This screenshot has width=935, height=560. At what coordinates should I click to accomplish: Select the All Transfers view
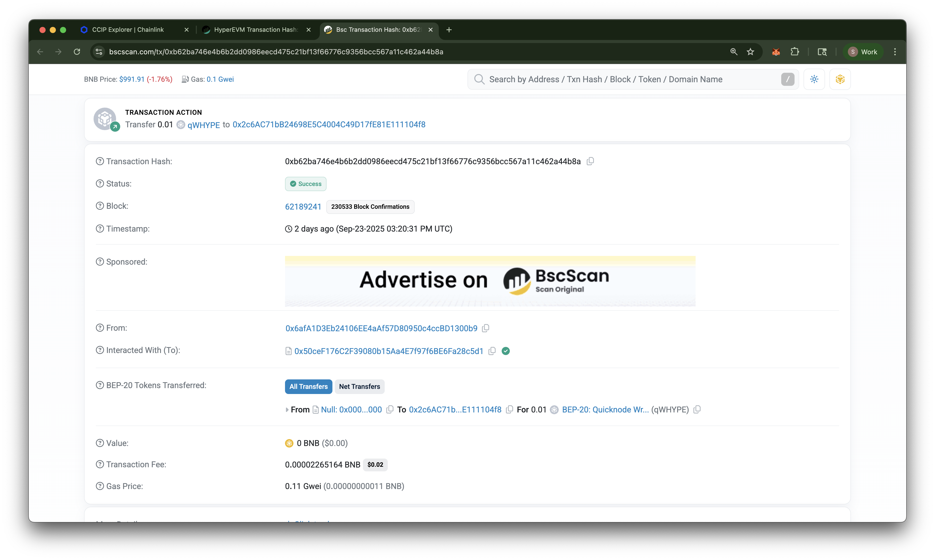(308, 386)
